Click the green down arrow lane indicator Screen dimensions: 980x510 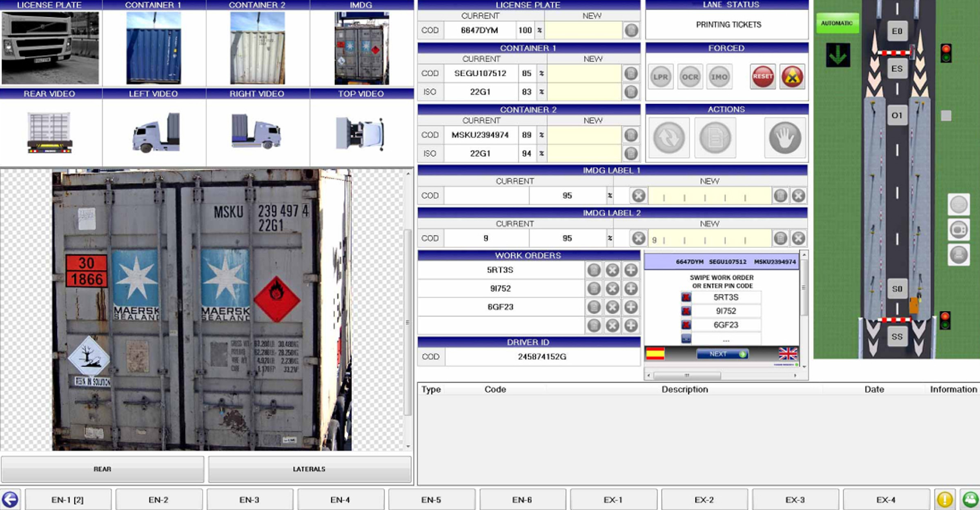pos(837,55)
